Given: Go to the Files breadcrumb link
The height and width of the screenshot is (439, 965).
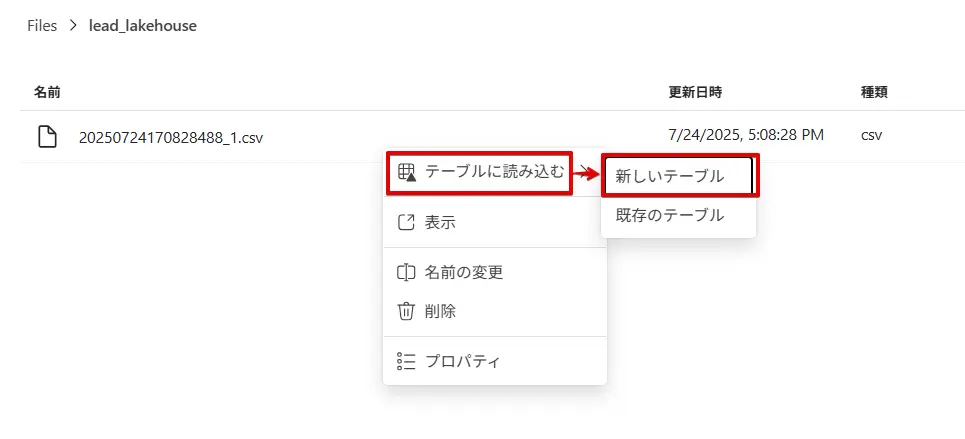Looking at the screenshot, I should point(42,26).
